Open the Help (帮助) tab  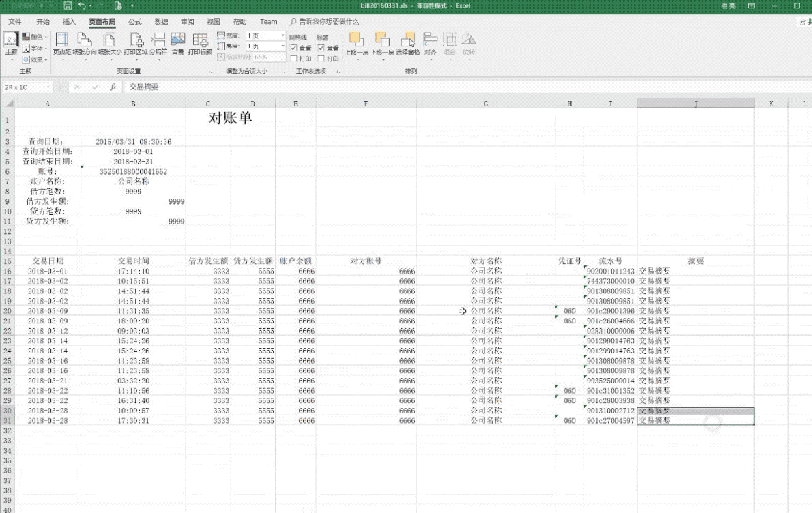click(x=240, y=22)
